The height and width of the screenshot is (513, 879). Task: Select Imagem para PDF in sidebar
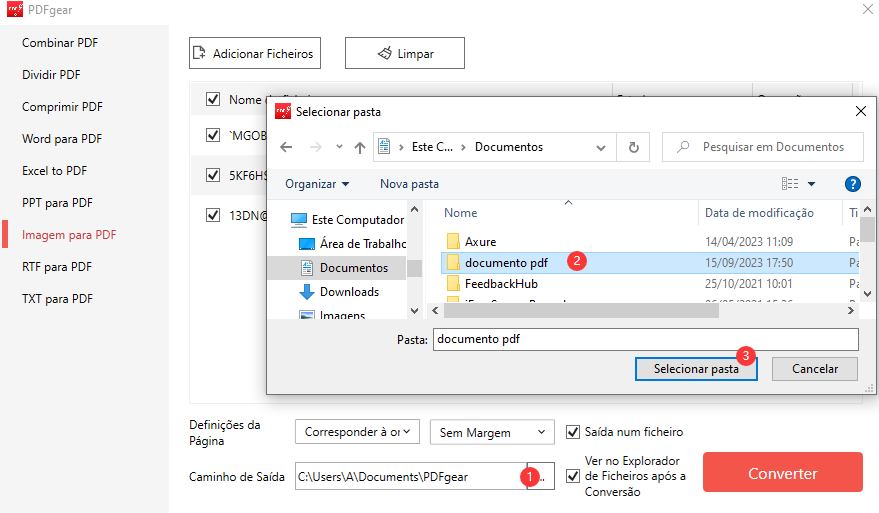[x=69, y=234]
